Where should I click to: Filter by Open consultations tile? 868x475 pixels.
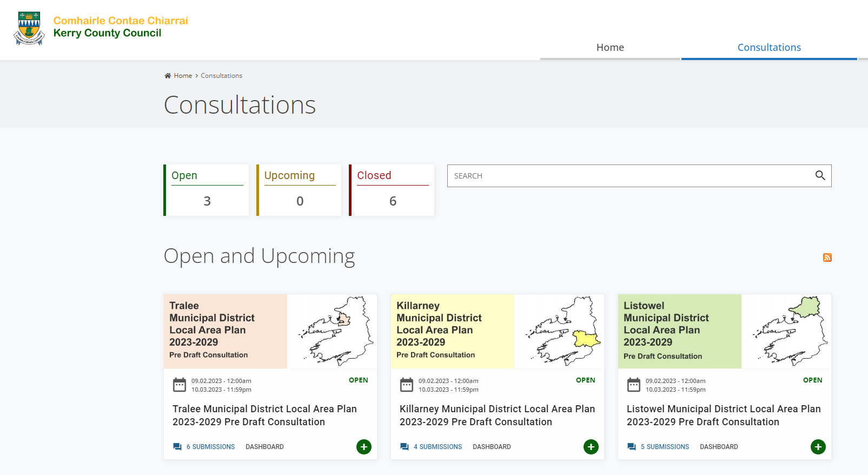click(207, 190)
